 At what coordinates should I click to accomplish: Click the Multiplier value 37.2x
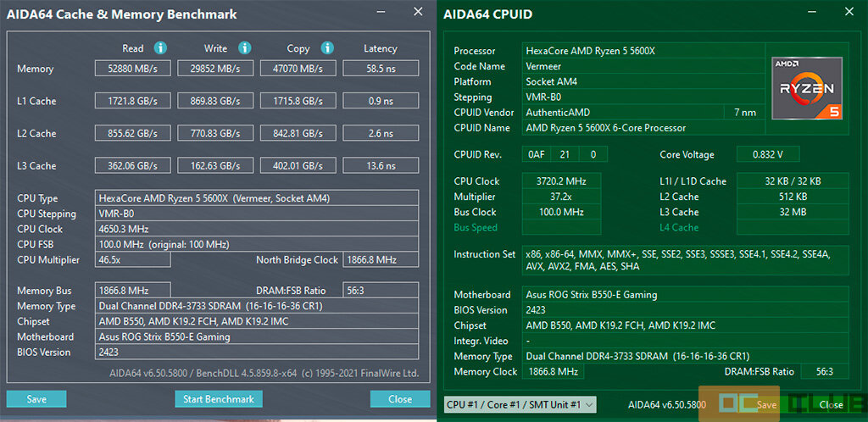561,197
